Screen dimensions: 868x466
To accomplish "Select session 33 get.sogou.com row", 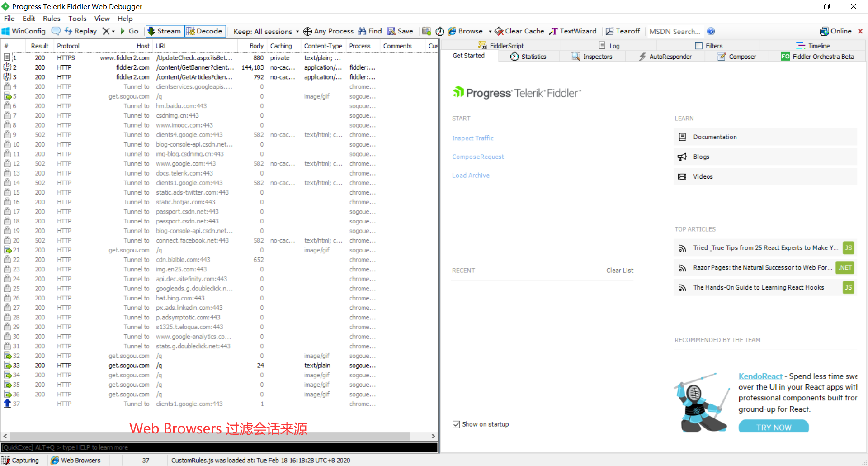I will point(219,366).
